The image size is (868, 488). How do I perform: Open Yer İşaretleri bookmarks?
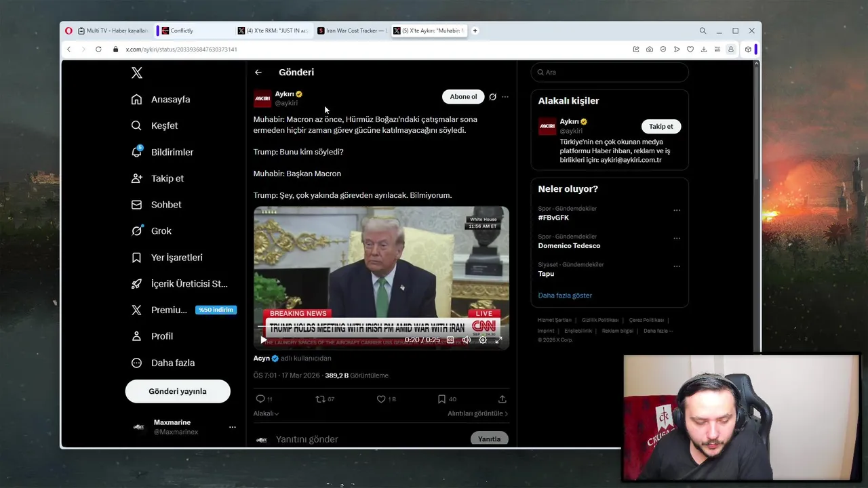pyautogui.click(x=167, y=258)
